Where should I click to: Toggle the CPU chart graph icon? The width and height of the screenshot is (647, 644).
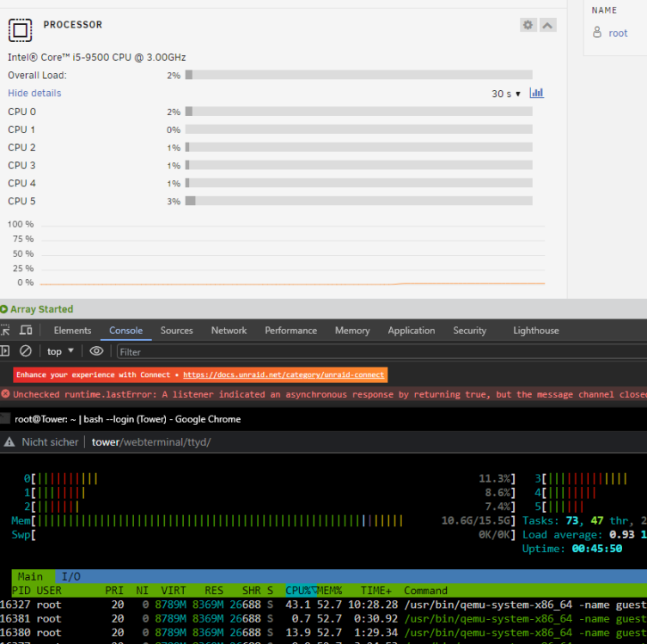coord(536,94)
